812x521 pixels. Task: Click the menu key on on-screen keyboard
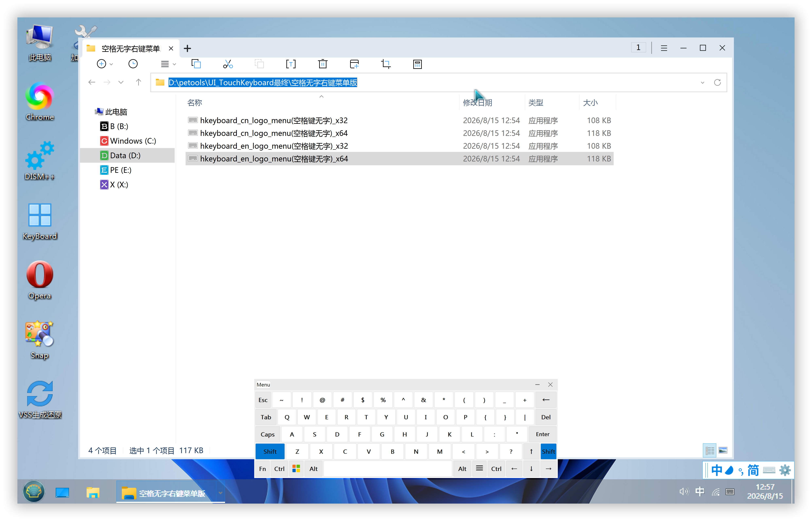(479, 469)
